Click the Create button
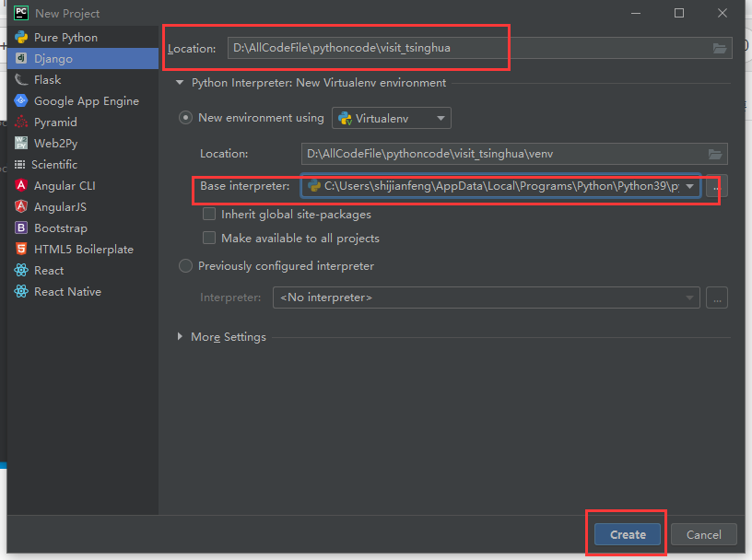 coord(628,534)
